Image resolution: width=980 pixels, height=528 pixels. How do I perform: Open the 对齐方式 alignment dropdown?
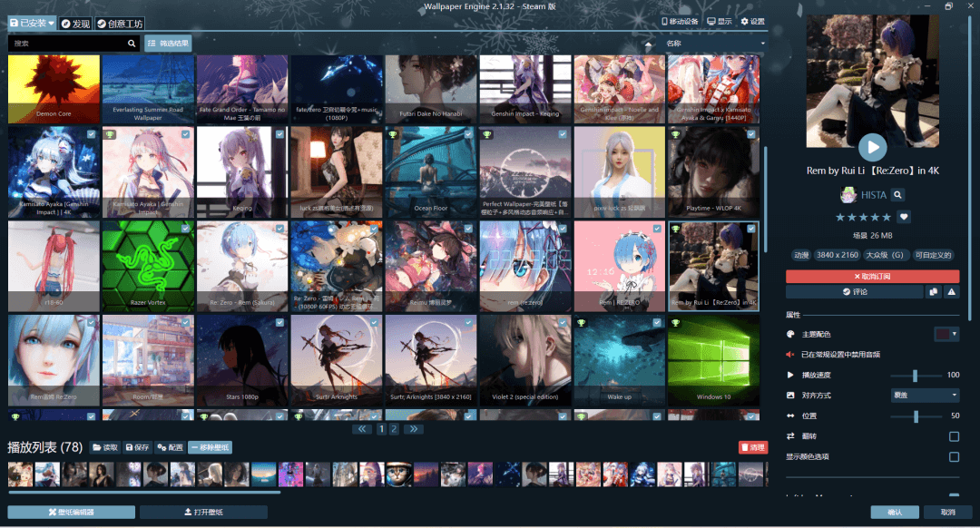tap(924, 395)
